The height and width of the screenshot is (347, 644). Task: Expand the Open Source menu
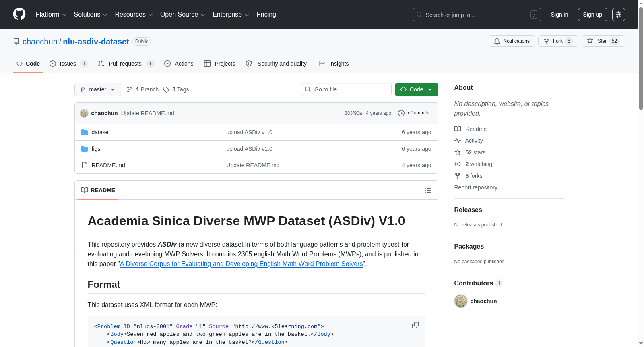(x=183, y=15)
